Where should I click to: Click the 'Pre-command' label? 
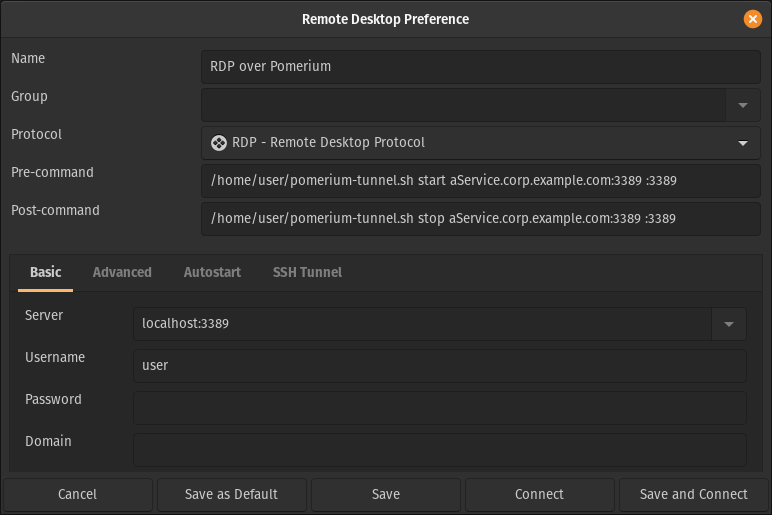(52, 172)
